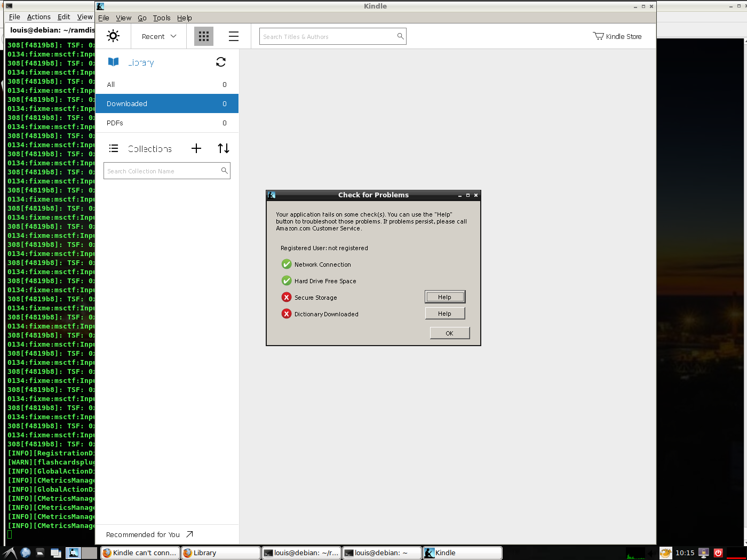Click the Downloaded count '0'
This screenshot has height=560, width=747.
point(225,103)
